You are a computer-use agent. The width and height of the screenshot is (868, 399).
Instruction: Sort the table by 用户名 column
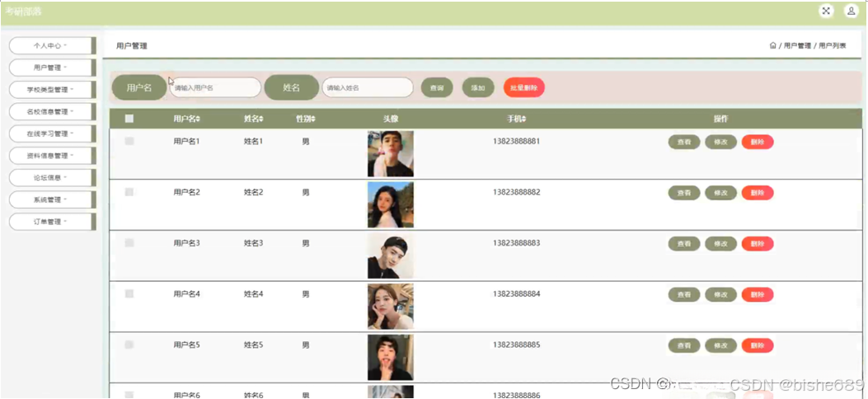[x=186, y=119]
